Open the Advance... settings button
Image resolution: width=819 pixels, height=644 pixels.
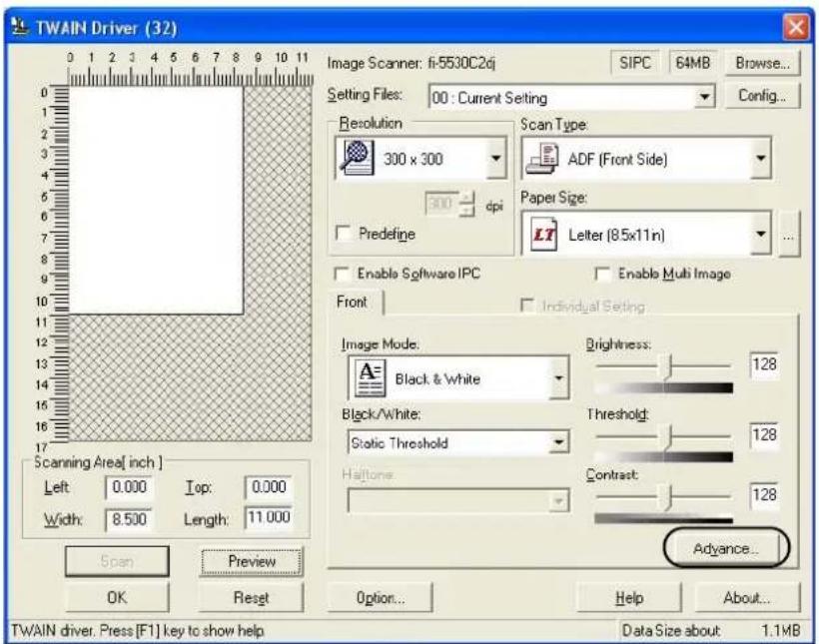point(726,548)
